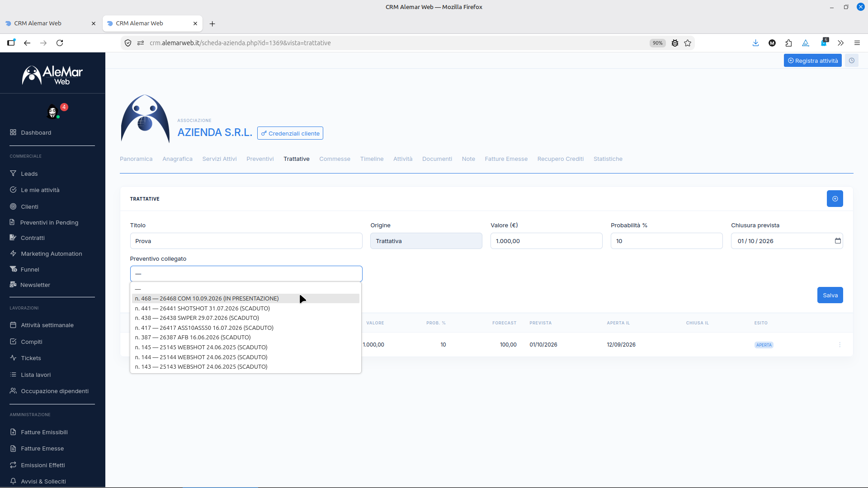Switch to the first CRM Alemar Web browser tab
Viewport: 868px width, 488px height.
tap(51, 23)
